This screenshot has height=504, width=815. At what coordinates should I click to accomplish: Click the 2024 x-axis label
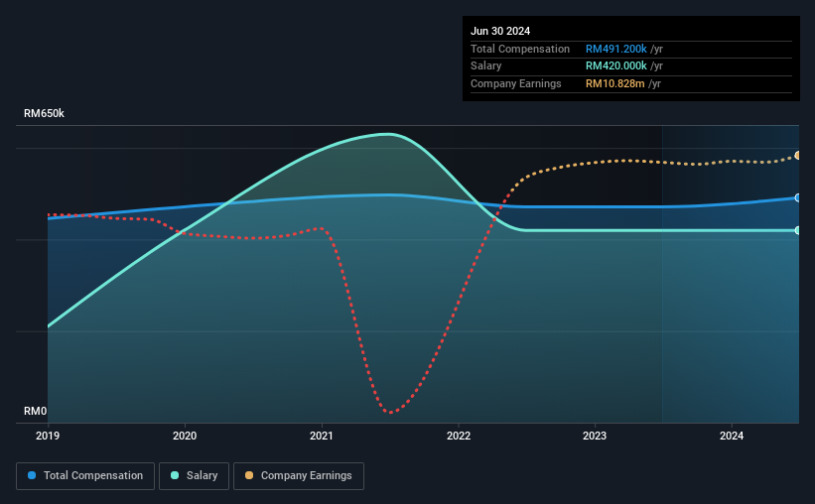pyautogui.click(x=732, y=436)
